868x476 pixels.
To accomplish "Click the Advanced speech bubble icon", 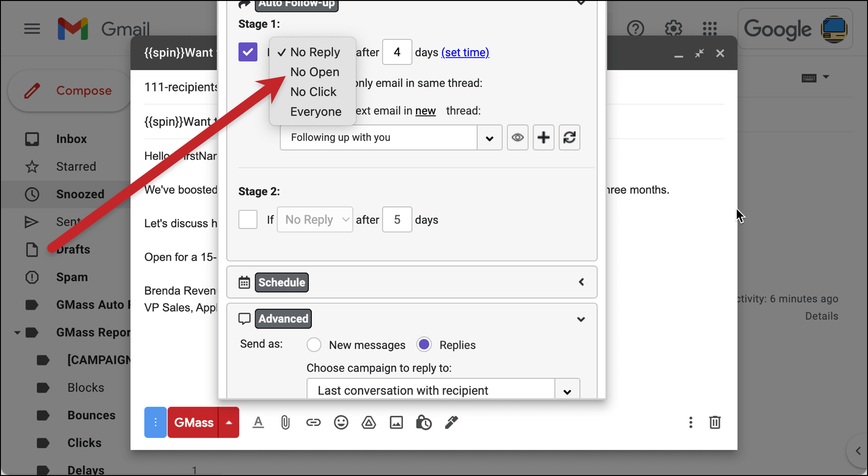I will 244,319.
